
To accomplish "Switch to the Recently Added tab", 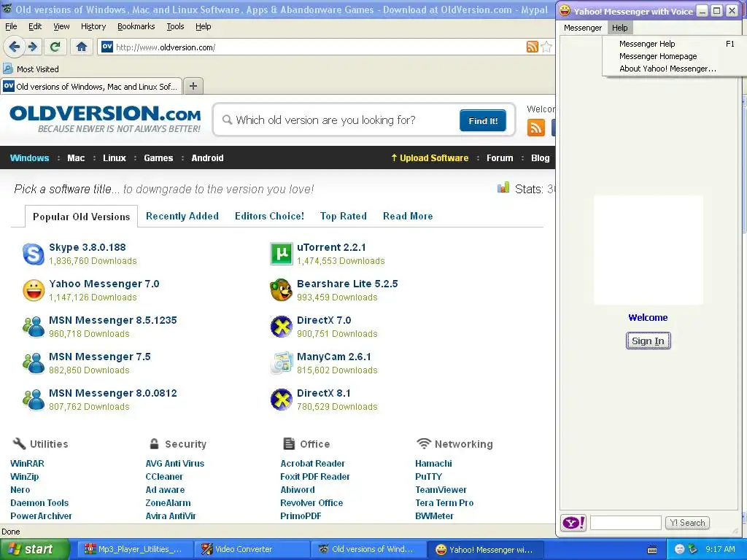I will [182, 216].
